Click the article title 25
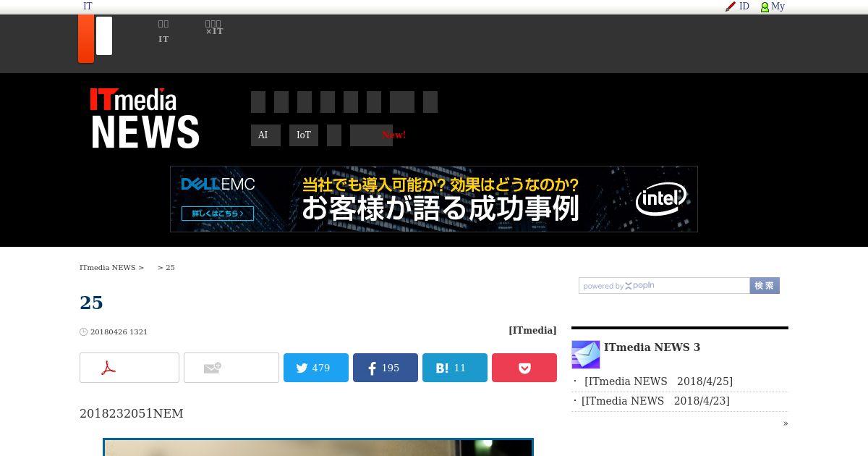 (x=91, y=303)
